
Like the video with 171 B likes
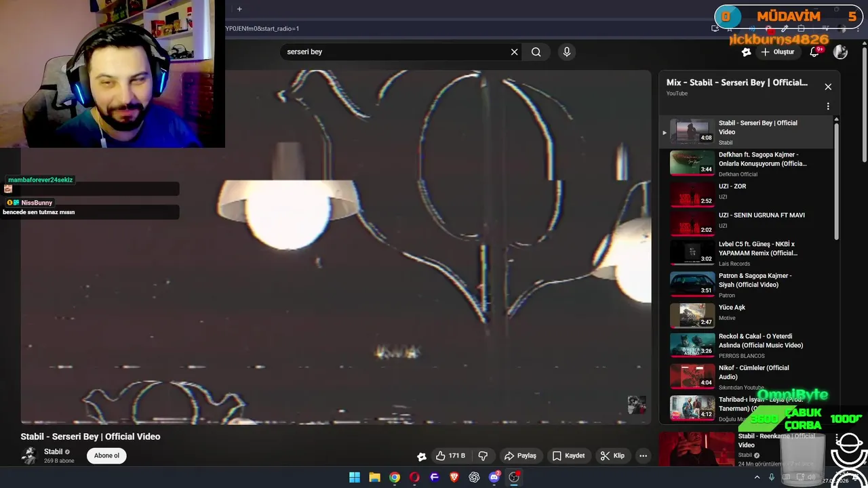click(x=450, y=455)
